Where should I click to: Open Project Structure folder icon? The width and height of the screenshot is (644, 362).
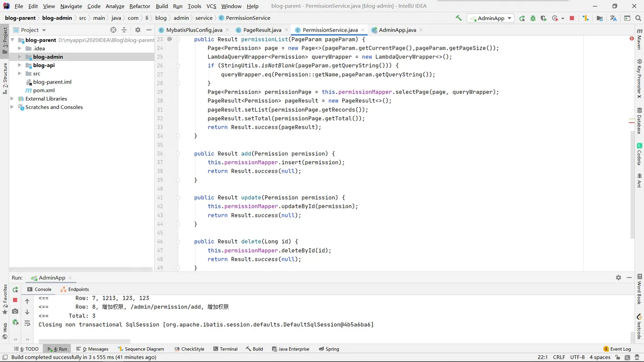click(599, 18)
